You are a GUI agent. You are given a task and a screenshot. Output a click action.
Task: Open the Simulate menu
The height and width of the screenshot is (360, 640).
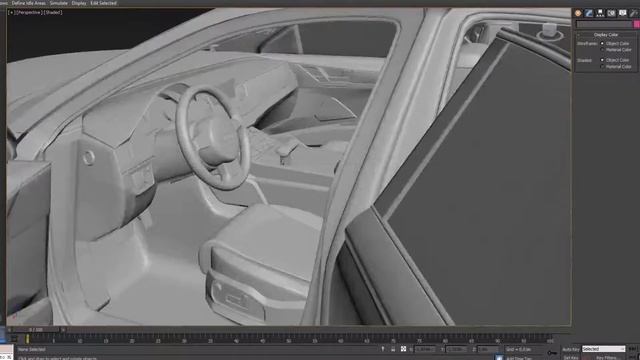(x=58, y=3)
